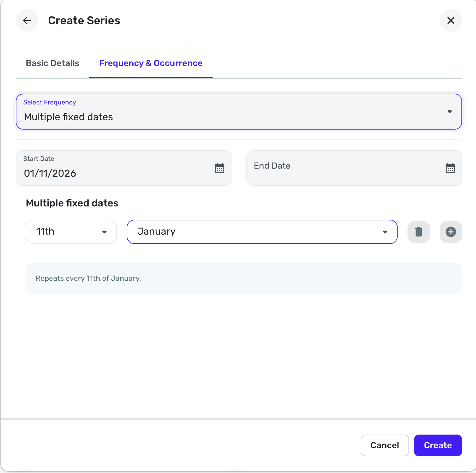The image size is (476, 473).
Task: Click the Select Frequency dropdown arrow
Action: coord(449,112)
